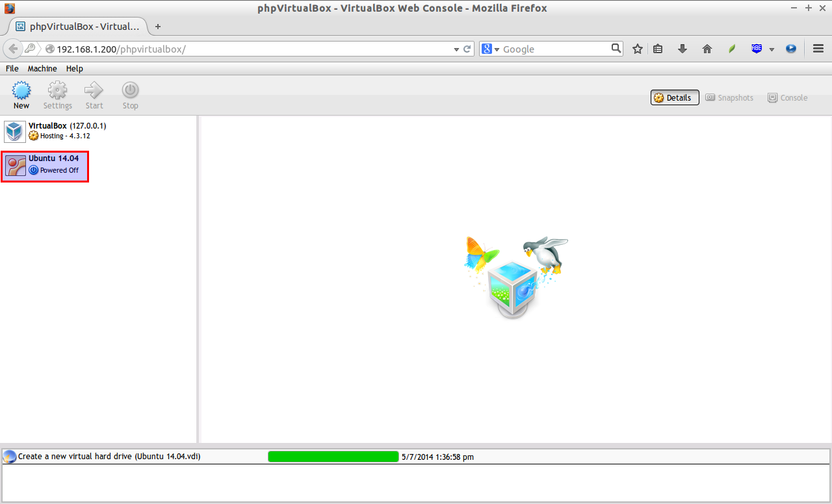Click the blue globe extension icon
Screen dimensions: 832x504
tap(791, 49)
